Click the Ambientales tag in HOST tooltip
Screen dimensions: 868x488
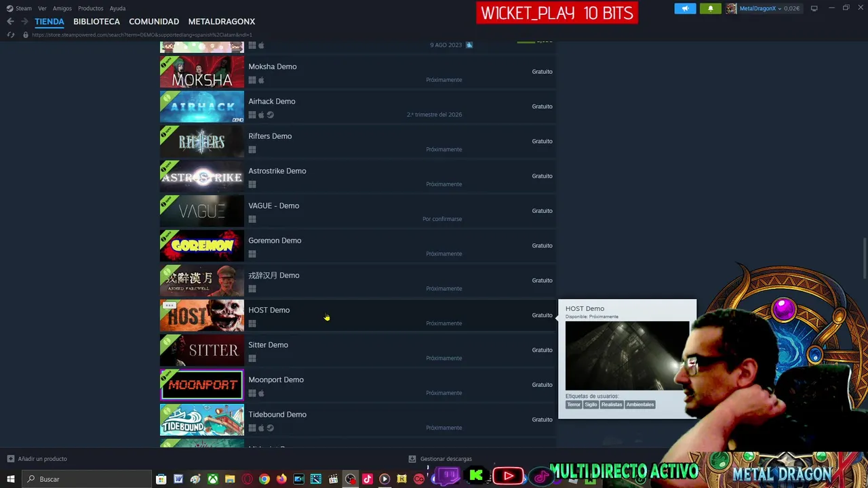coord(640,405)
